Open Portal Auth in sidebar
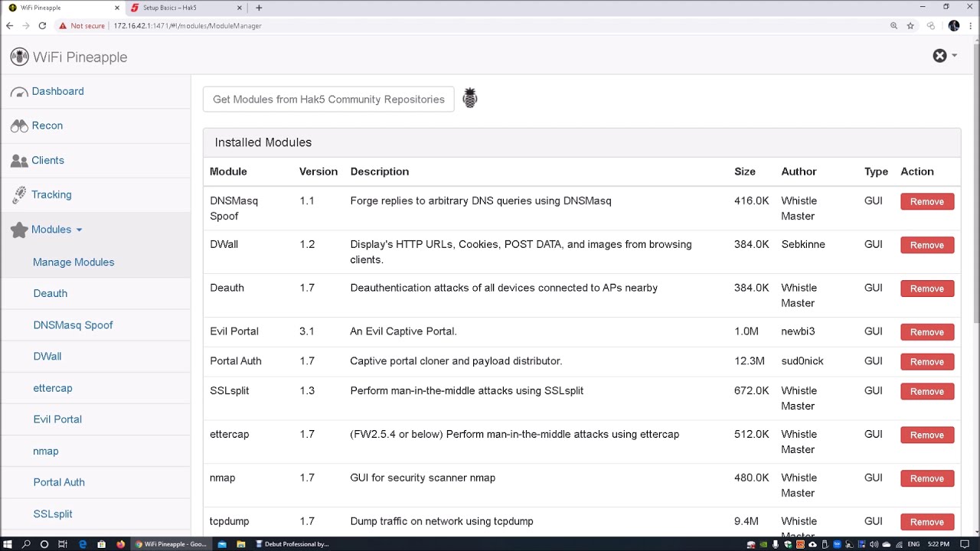The image size is (980, 551). click(x=59, y=482)
